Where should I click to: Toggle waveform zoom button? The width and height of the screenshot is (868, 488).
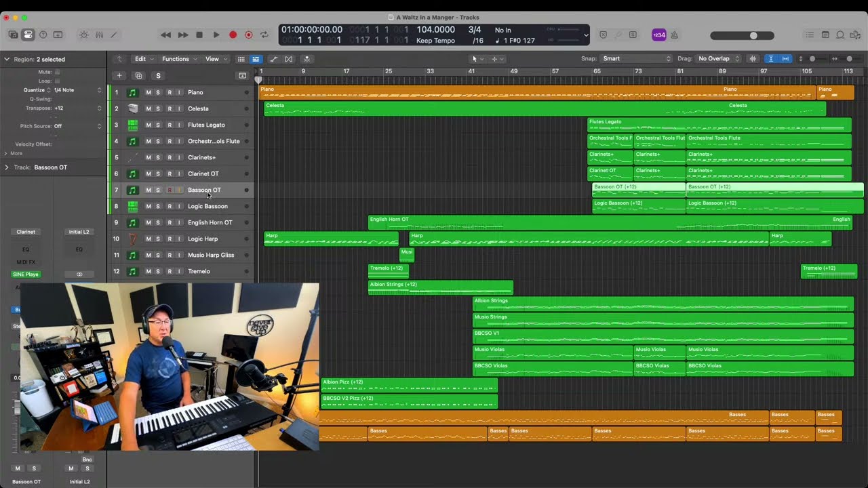(x=753, y=59)
